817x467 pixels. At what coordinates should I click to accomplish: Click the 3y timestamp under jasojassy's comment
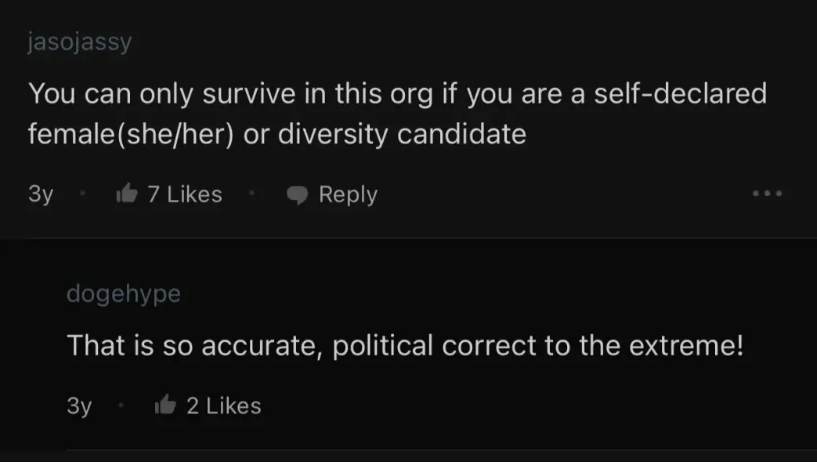41,195
